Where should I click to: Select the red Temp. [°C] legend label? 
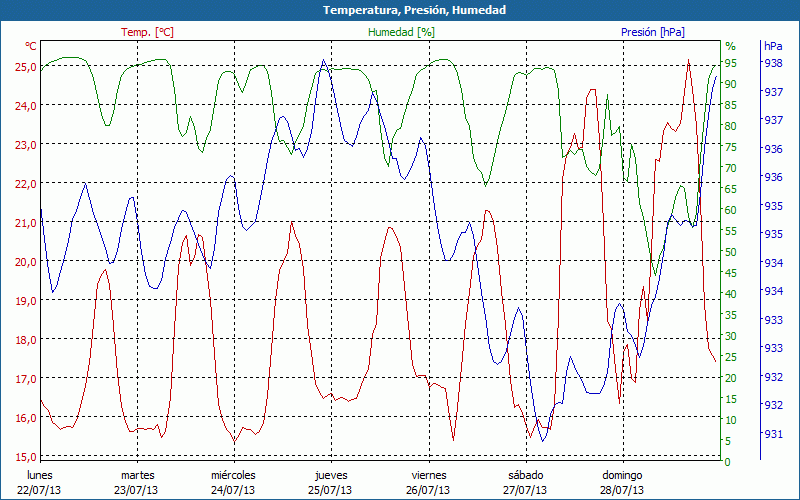coord(147,32)
